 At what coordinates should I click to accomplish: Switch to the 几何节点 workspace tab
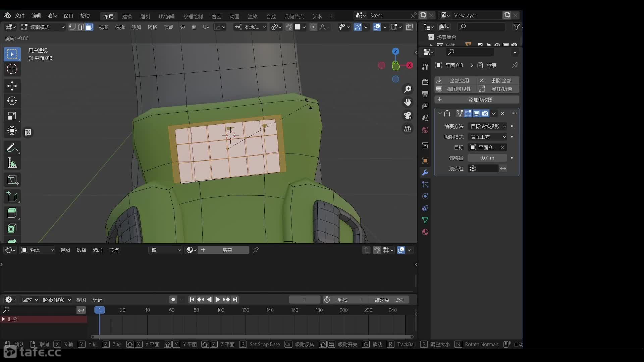294,16
